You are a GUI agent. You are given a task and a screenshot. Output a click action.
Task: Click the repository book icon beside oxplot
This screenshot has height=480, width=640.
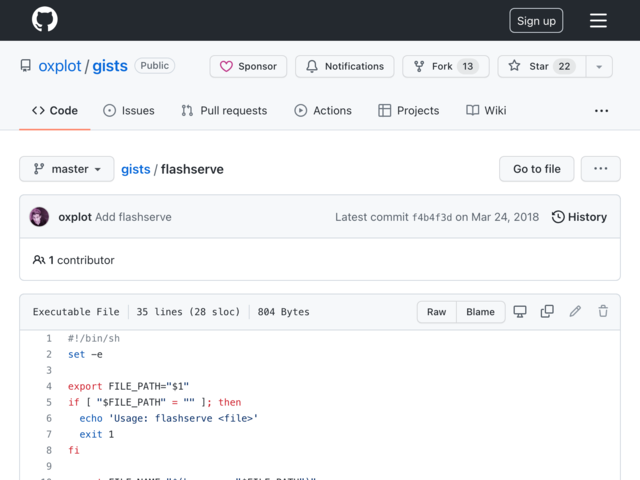click(x=26, y=66)
